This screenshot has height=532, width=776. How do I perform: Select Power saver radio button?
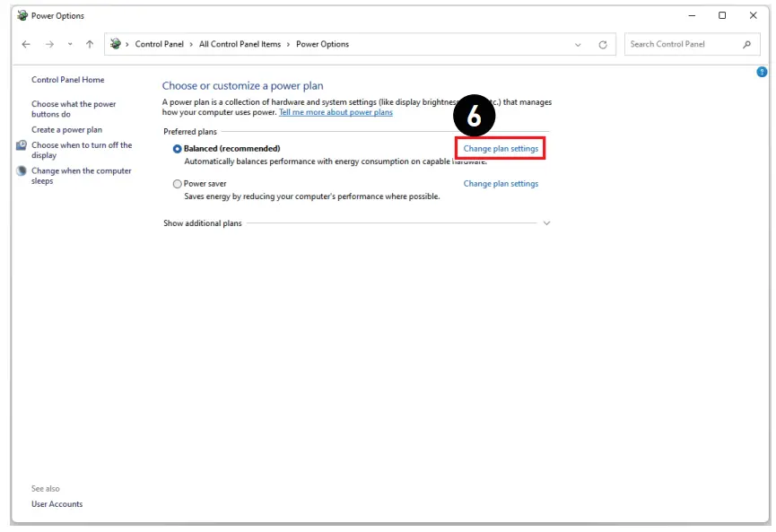pos(177,184)
